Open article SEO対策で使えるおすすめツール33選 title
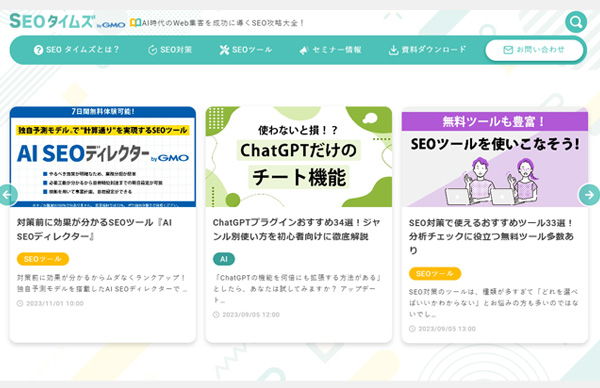 click(491, 236)
